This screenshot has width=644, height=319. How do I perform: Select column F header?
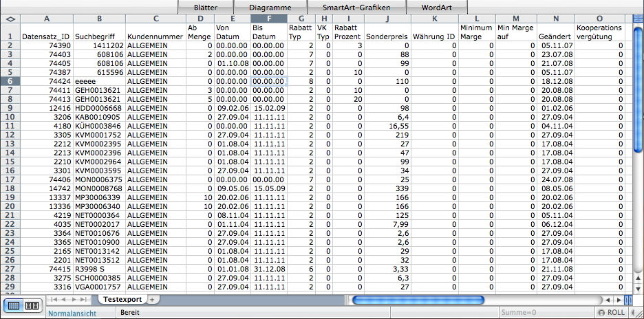point(268,18)
